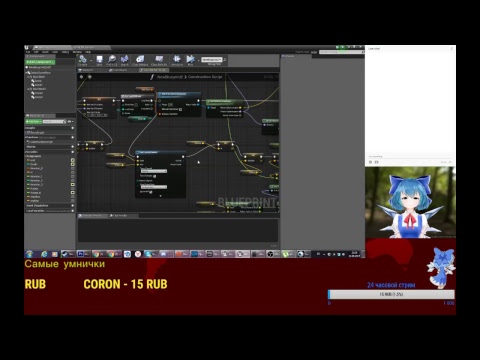Switch to the Viewport tab

[x=87, y=70]
